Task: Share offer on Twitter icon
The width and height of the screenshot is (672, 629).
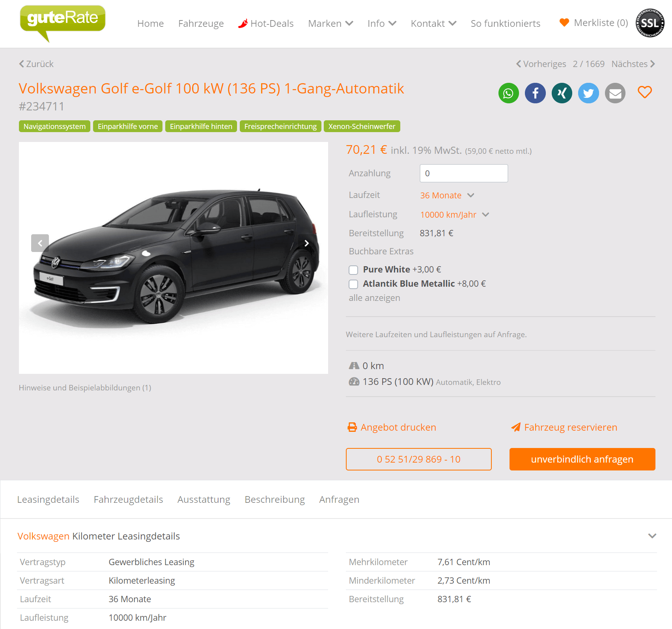Action: (x=588, y=93)
